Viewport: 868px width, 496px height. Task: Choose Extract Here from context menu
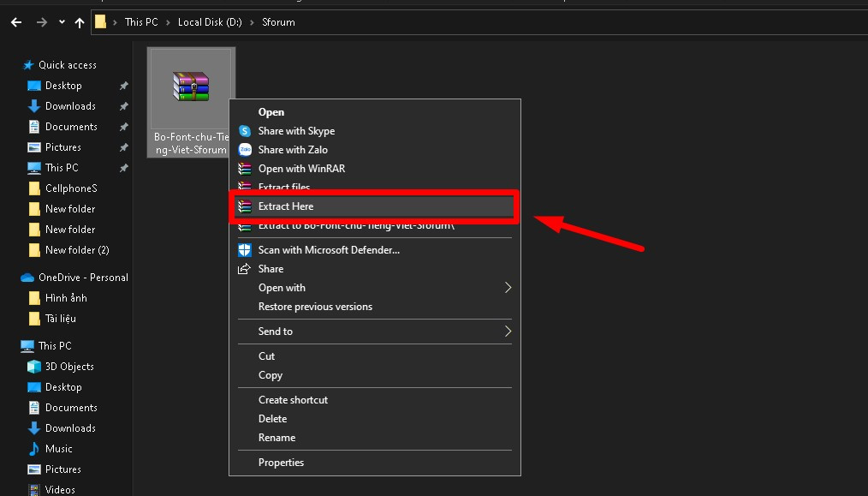click(x=286, y=206)
